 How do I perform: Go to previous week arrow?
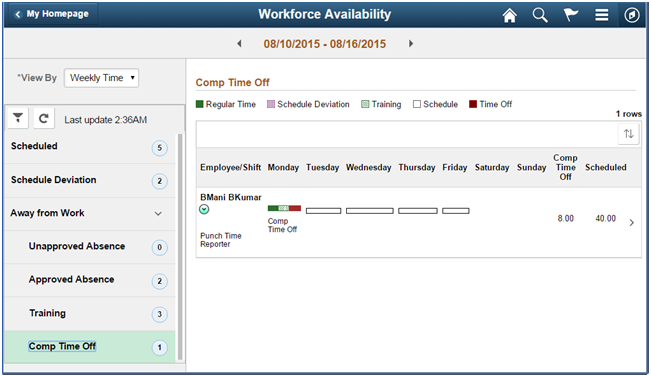point(239,44)
